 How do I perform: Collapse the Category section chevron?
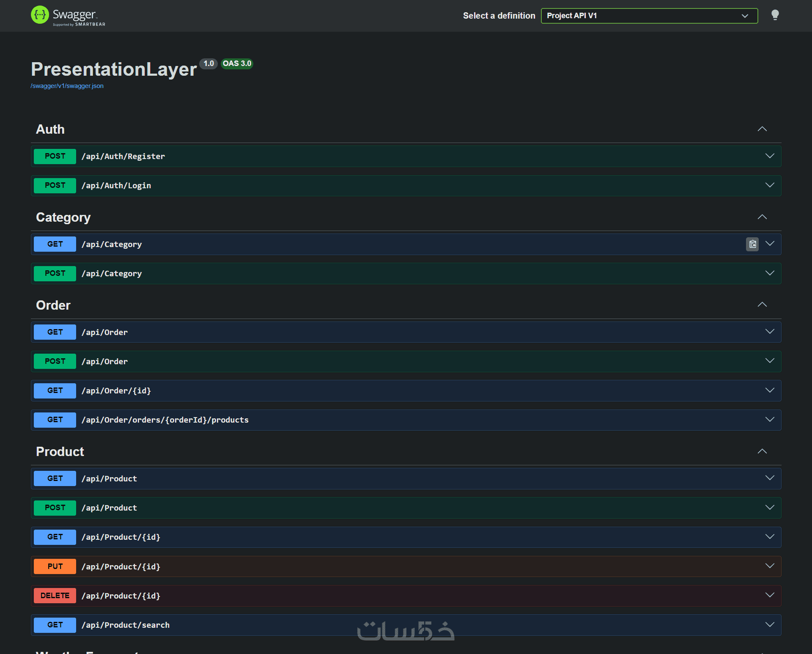point(762,217)
